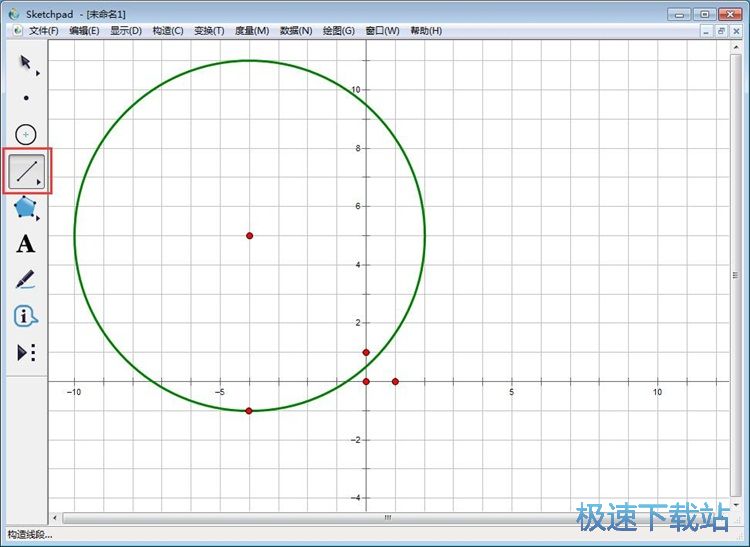This screenshot has width=750, height=547.
Task: Select the Compass circle tool
Action: [x=26, y=134]
